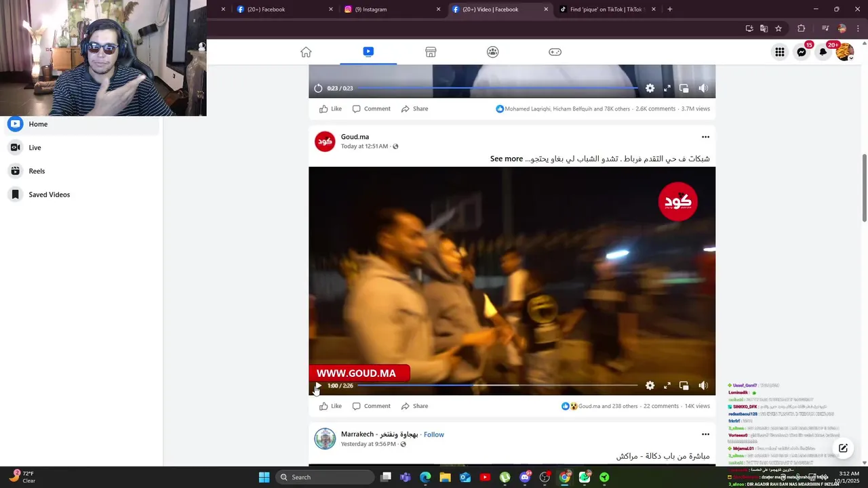Open the media control icon in Chrome toolbar
Image resolution: width=868 pixels, height=488 pixels.
point(825,28)
